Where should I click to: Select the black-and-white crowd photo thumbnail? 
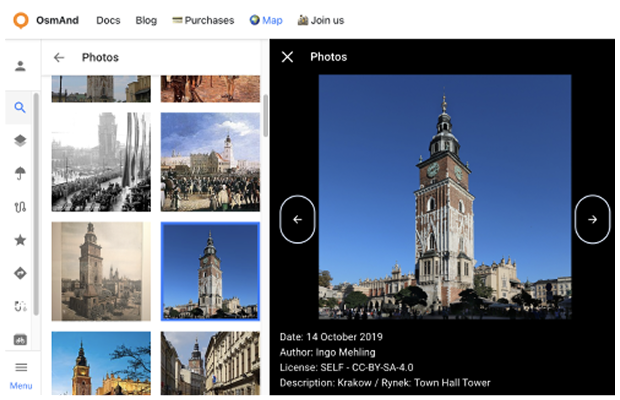click(x=101, y=162)
